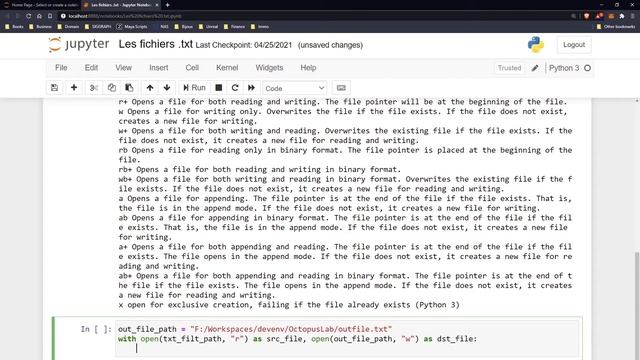The height and width of the screenshot is (360, 640).
Task: Open the command palette keyboard icon
Action: coord(341,88)
